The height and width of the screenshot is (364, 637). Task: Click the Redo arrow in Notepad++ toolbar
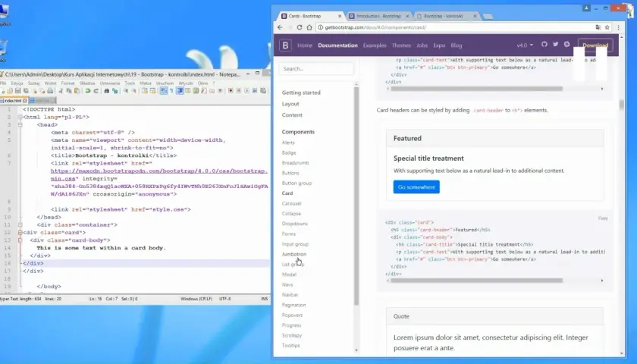click(x=96, y=91)
